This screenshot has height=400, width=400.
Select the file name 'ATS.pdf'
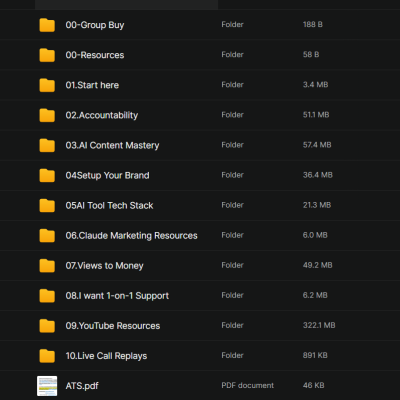click(x=82, y=386)
